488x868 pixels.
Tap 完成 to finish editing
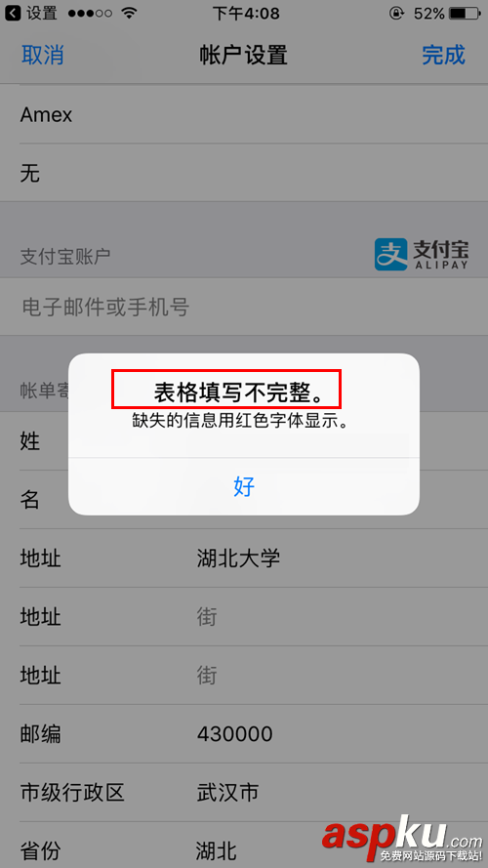coord(444,56)
